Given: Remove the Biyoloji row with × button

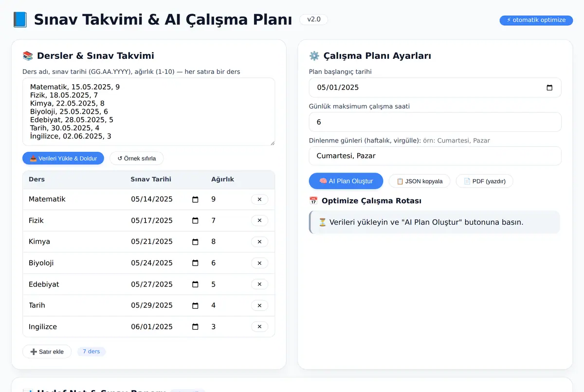Looking at the screenshot, I should click(259, 263).
